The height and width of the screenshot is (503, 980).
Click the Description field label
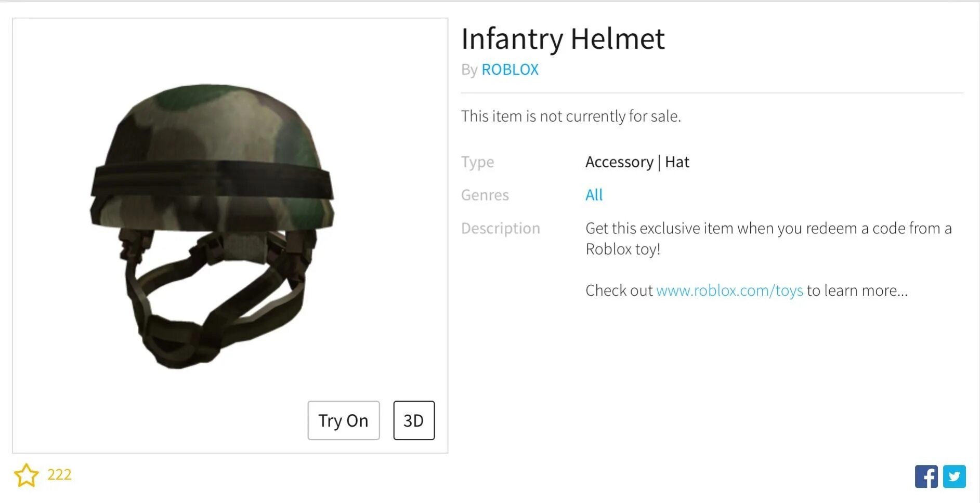click(500, 228)
